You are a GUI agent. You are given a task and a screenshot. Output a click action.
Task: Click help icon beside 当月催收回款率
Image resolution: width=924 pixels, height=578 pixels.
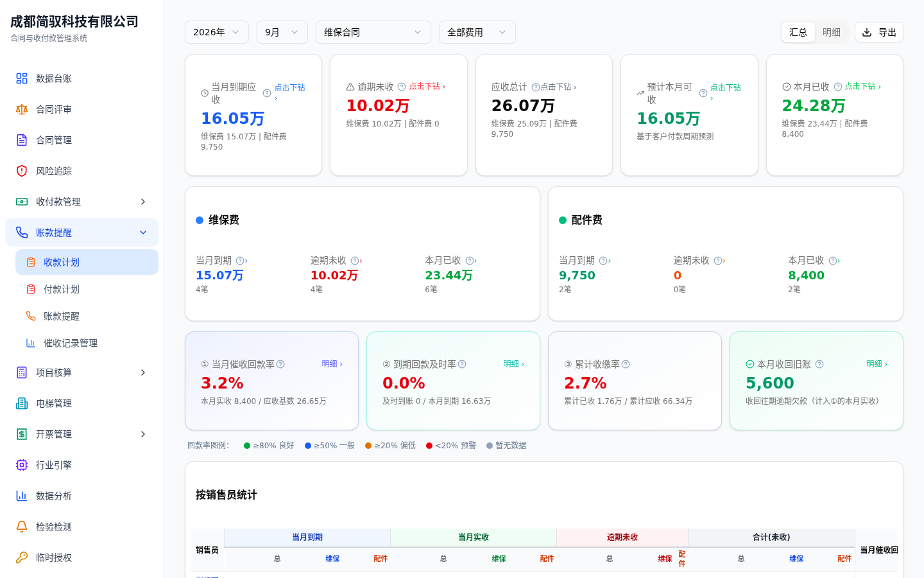pos(280,364)
